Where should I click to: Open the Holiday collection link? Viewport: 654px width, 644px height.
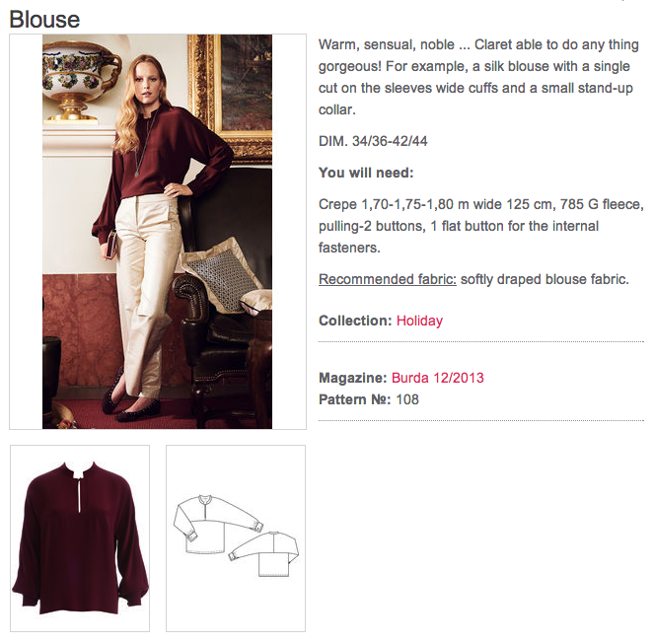[419, 321]
